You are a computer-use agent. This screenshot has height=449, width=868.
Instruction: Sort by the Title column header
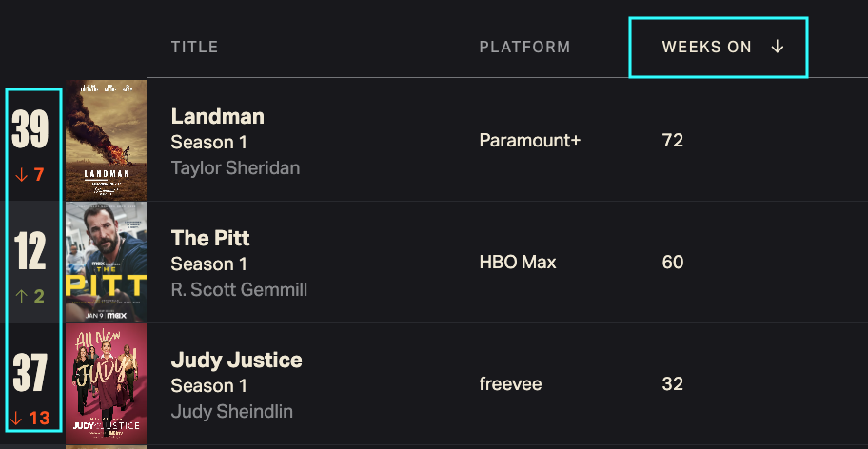194,47
